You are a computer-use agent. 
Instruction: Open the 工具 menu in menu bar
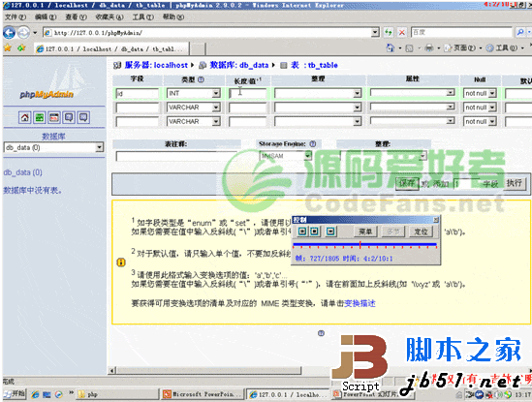click(x=142, y=17)
